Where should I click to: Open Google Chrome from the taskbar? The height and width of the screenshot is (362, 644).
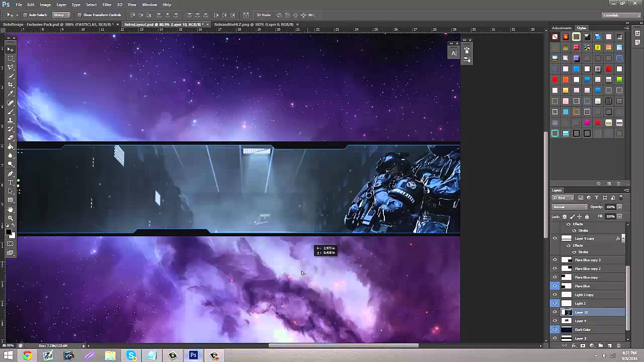(27, 355)
